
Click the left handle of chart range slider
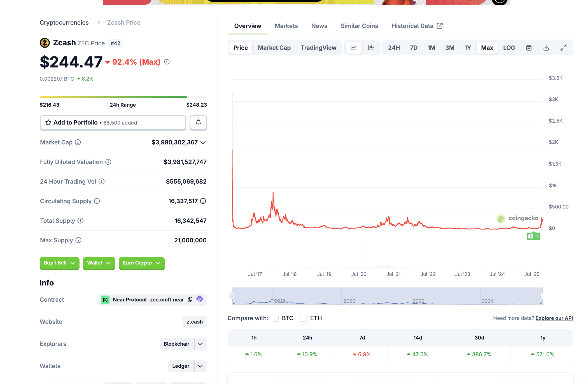pos(232,296)
